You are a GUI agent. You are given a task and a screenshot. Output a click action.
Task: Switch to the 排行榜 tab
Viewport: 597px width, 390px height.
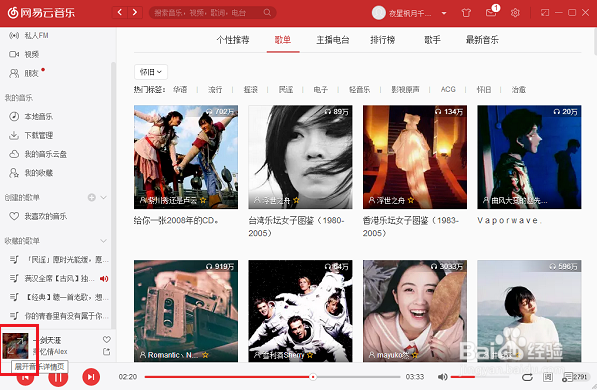383,40
